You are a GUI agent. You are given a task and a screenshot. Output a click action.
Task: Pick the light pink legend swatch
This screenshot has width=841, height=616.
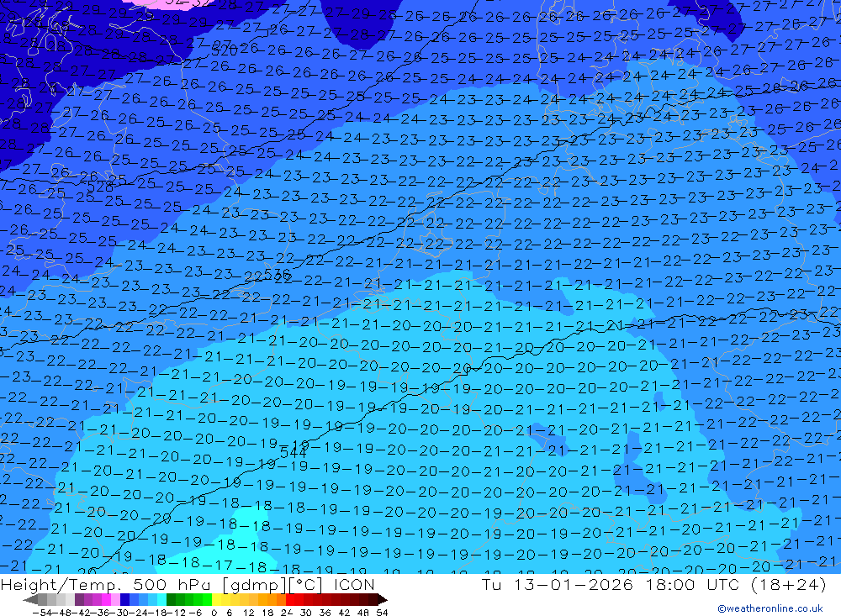point(115,599)
